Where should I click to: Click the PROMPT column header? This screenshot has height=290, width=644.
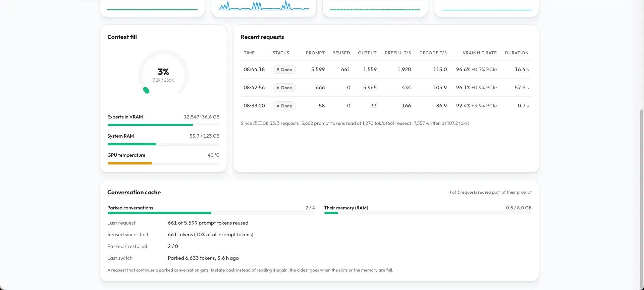[315, 53]
